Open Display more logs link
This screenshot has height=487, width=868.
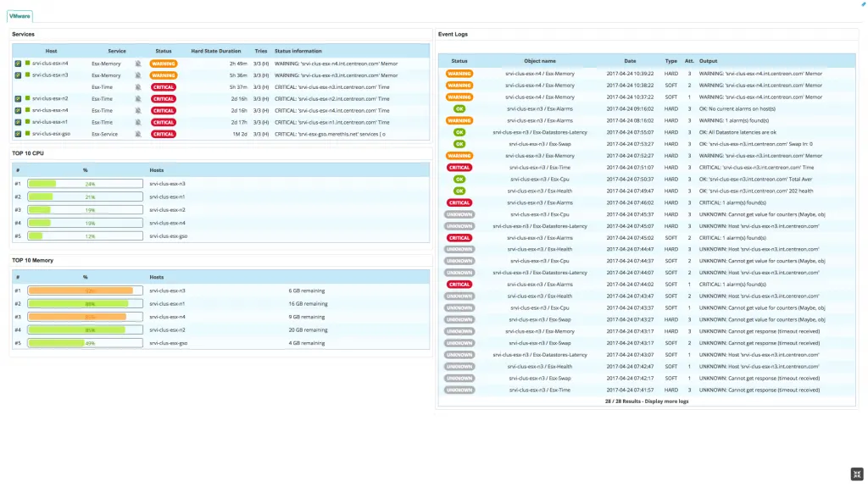click(x=666, y=401)
